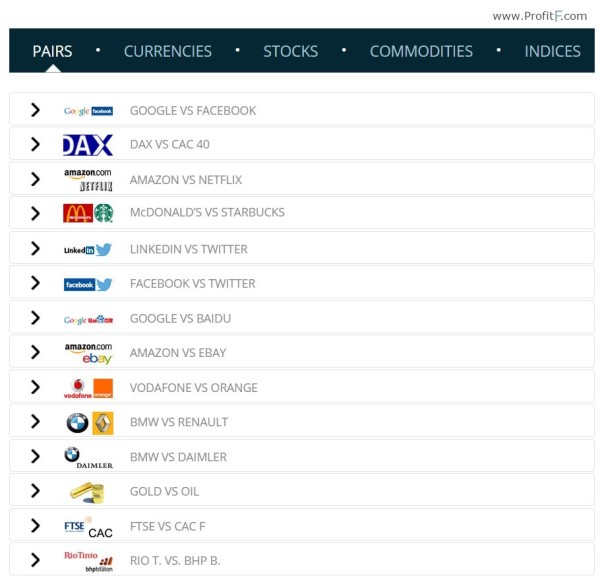Click the Google Facebook logo icon
Image resolution: width=600 pixels, height=582 pixels.
(x=88, y=111)
